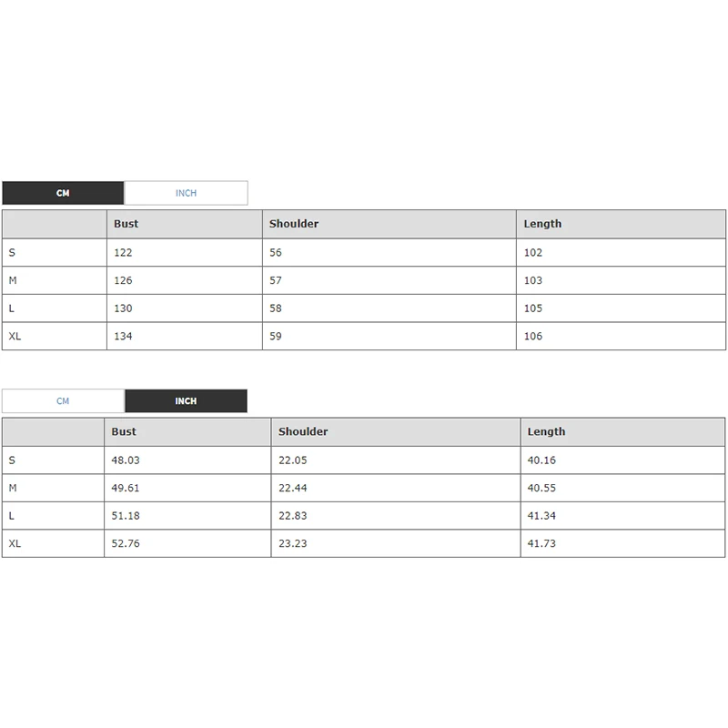Viewport: 728px width, 728px height.
Task: Click the white CM tab above the second table
Action: [63, 401]
